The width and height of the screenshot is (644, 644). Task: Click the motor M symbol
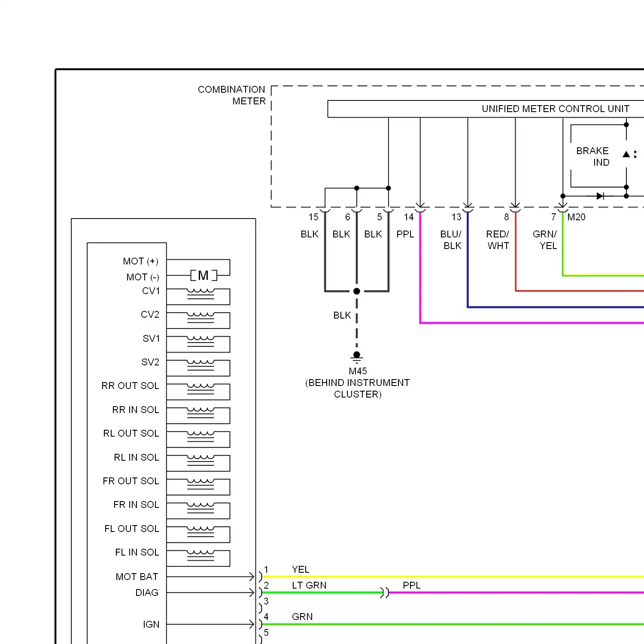tap(204, 275)
